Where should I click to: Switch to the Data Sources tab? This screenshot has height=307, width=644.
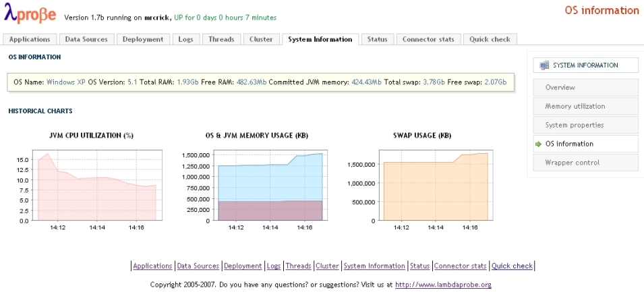86,39
